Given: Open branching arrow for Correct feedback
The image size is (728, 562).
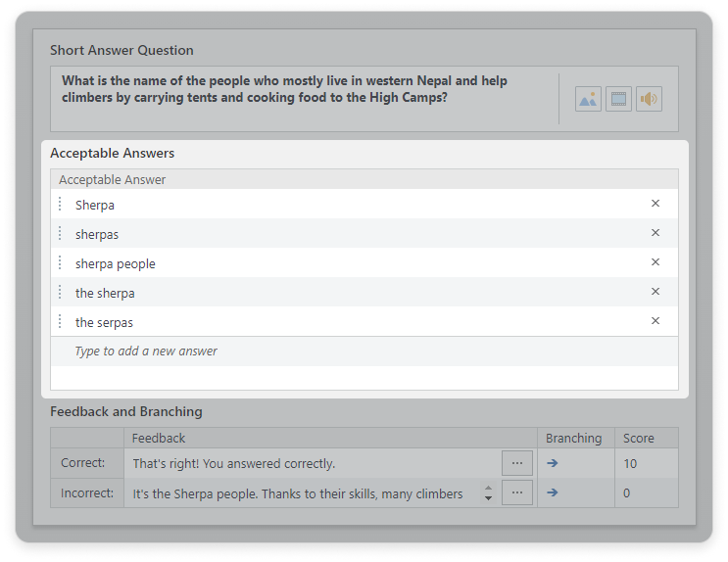Looking at the screenshot, I should [x=552, y=463].
